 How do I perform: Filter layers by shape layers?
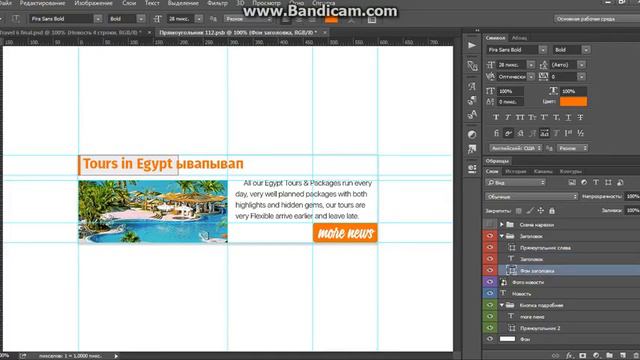click(x=608, y=182)
